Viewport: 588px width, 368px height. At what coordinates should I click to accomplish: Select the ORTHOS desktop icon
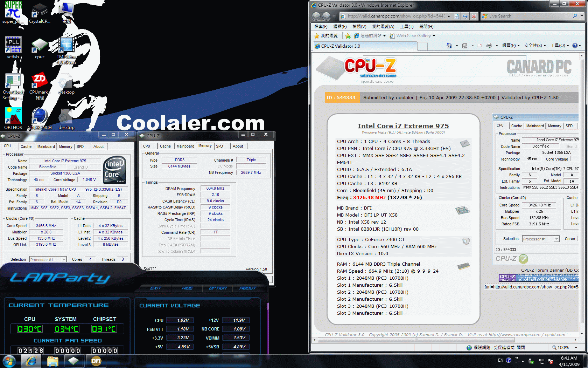coord(13,118)
